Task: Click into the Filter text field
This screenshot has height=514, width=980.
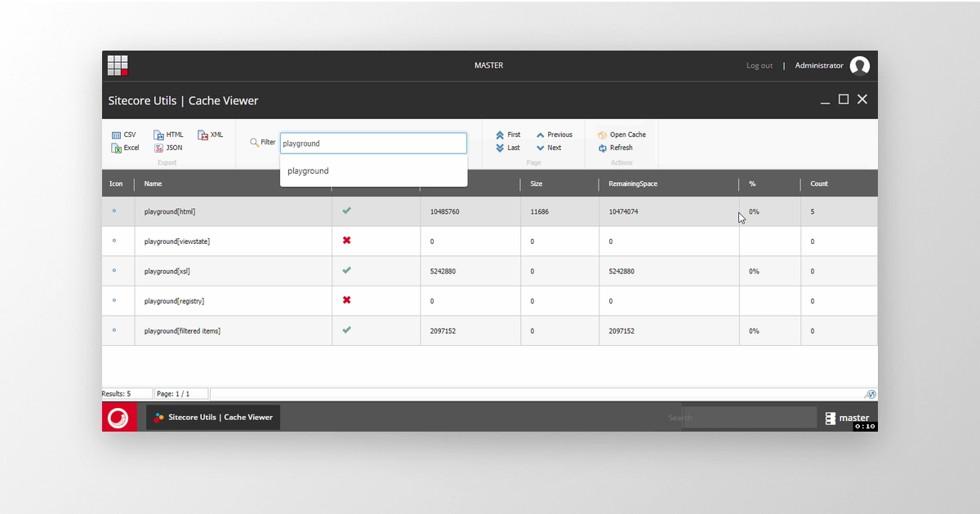Action: [x=373, y=144]
